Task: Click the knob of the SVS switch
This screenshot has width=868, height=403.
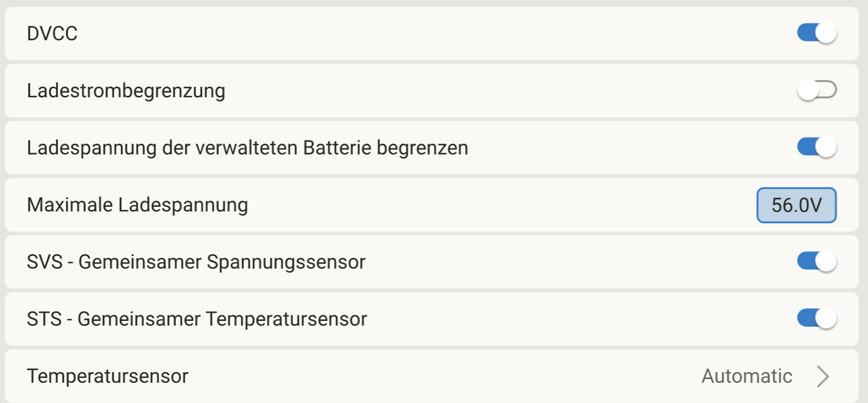Action: click(x=826, y=261)
